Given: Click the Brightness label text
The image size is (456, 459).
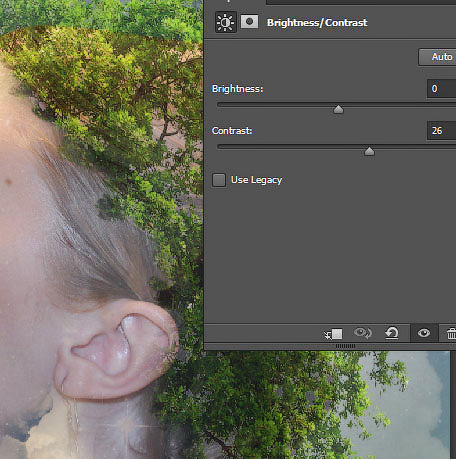Looking at the screenshot, I should [x=237, y=89].
